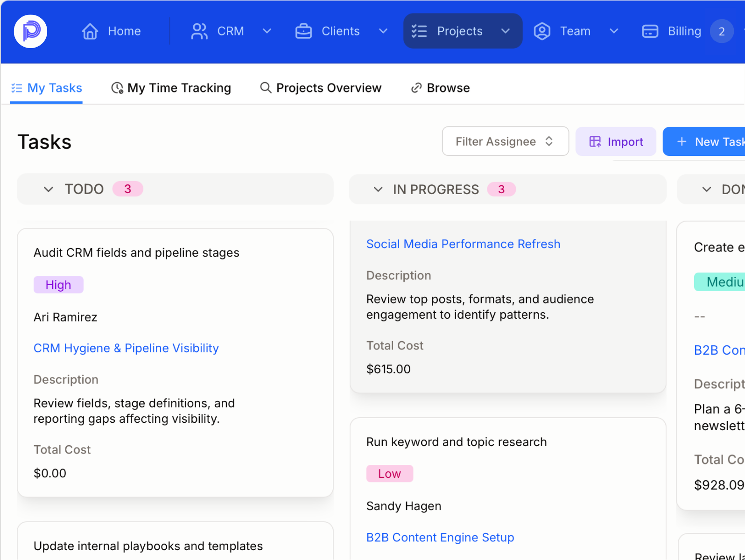Click the Home house icon
This screenshot has width=745, height=560.
[90, 31]
